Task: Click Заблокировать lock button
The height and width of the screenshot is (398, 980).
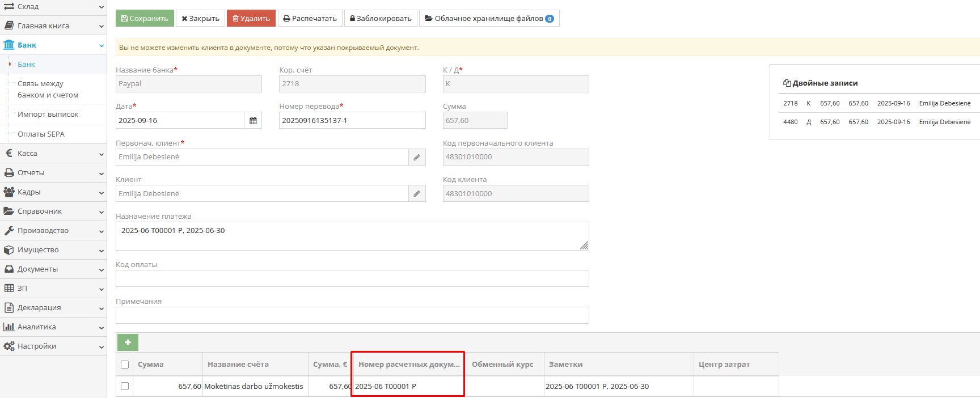Action: click(381, 19)
